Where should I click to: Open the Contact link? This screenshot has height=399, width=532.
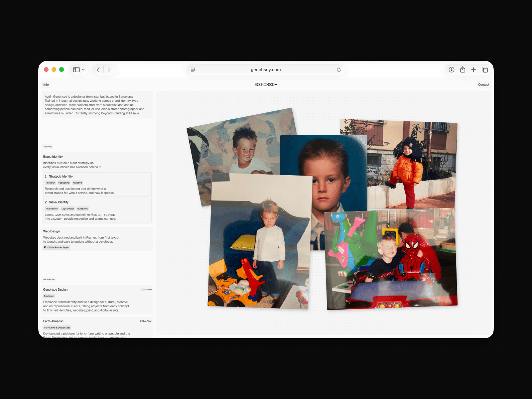tap(483, 84)
